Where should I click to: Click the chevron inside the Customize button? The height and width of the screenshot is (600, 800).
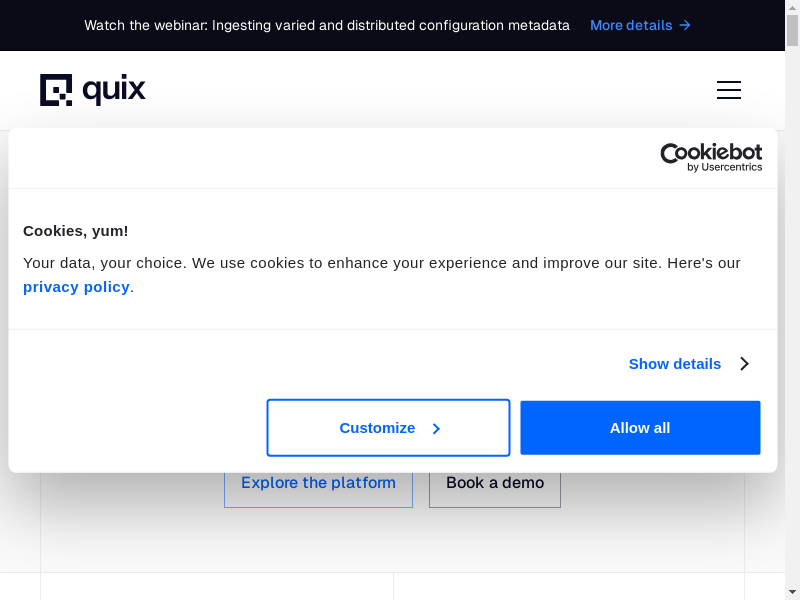(x=436, y=428)
